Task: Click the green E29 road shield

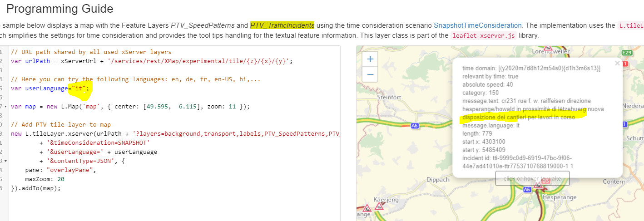Action: pyautogui.click(x=627, y=53)
